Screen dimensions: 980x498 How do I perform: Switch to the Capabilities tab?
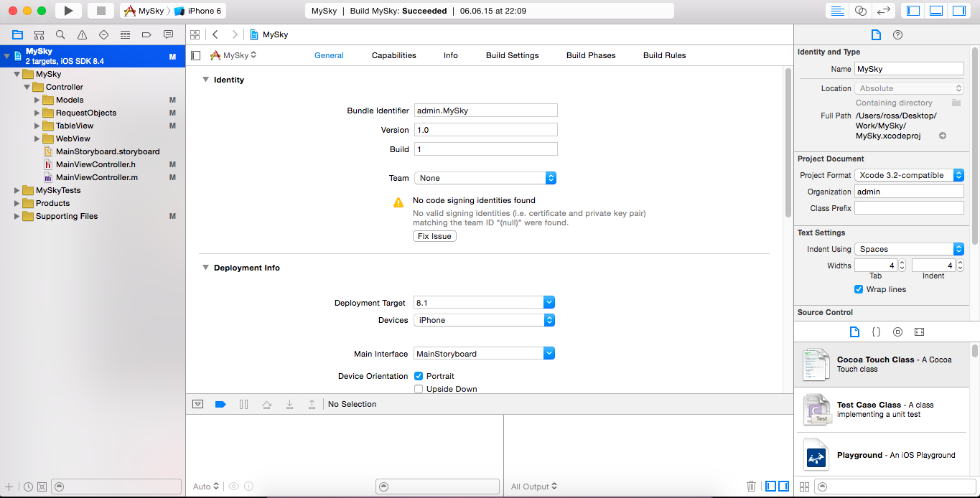pyautogui.click(x=394, y=55)
